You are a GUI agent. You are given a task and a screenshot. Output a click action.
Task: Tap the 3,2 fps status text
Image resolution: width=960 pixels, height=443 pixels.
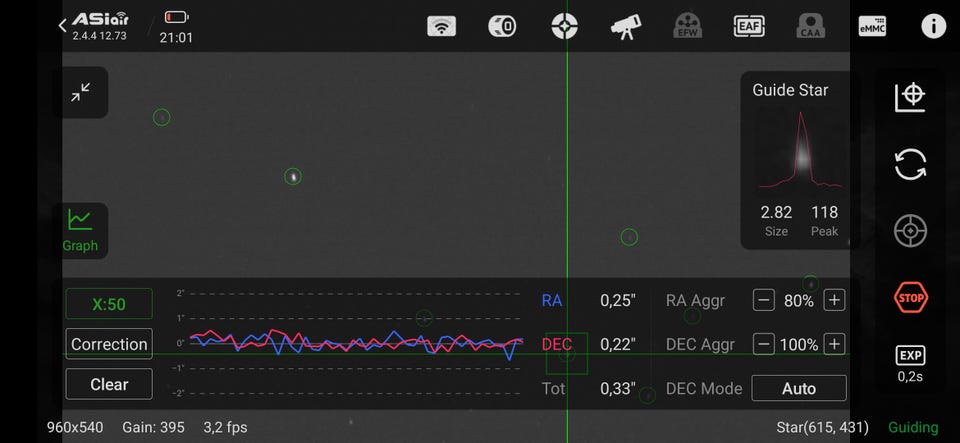225,427
